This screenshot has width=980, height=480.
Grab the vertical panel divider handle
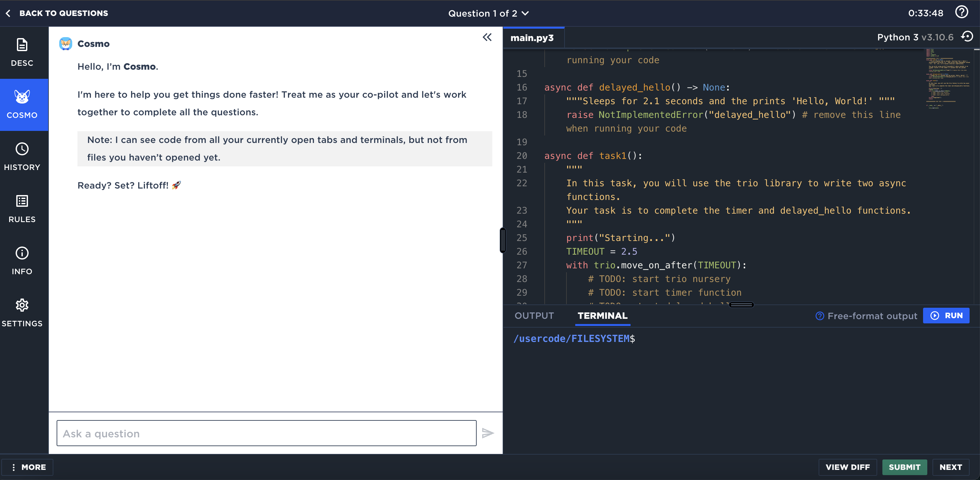pos(503,240)
